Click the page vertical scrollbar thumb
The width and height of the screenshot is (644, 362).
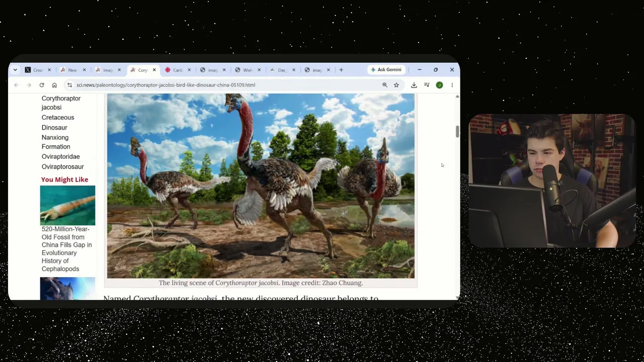pos(457,131)
